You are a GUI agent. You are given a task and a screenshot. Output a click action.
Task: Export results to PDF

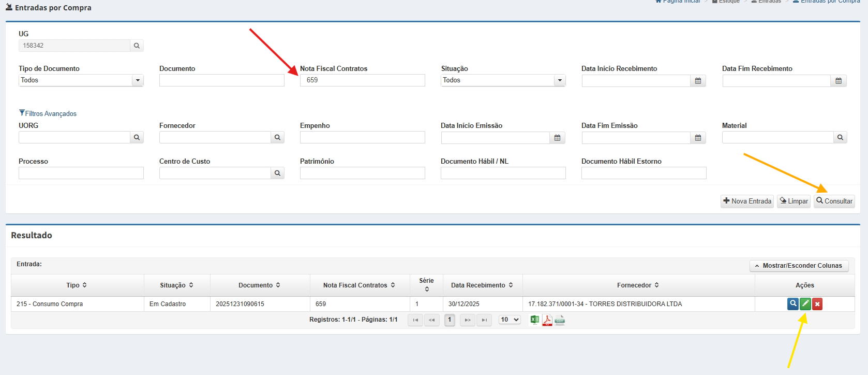[547, 320]
